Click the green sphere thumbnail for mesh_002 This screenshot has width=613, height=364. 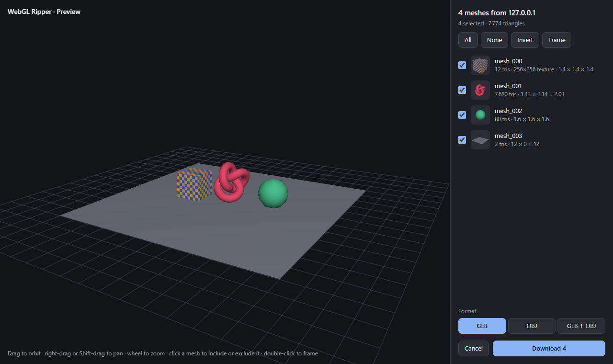coord(480,115)
